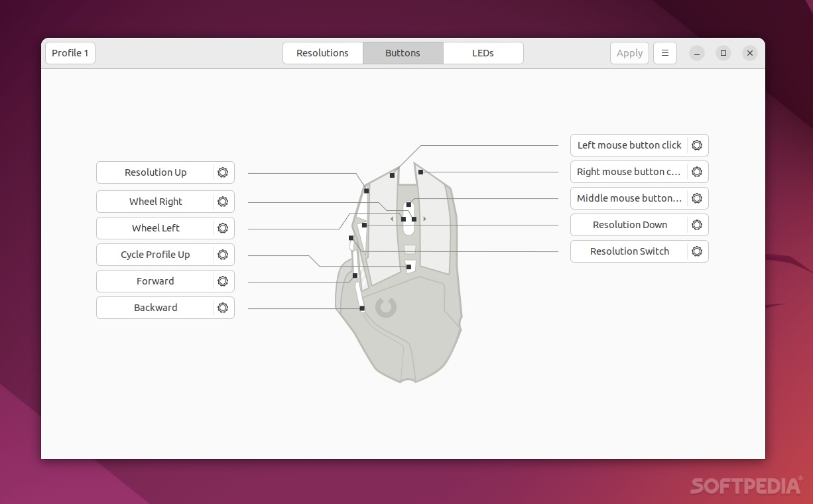Maximize the window

(x=723, y=53)
